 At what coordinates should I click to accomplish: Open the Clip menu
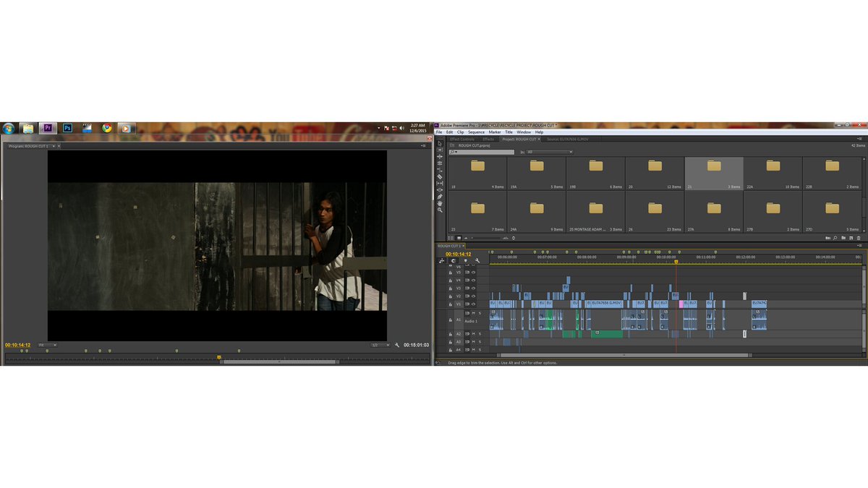pyautogui.click(x=460, y=132)
